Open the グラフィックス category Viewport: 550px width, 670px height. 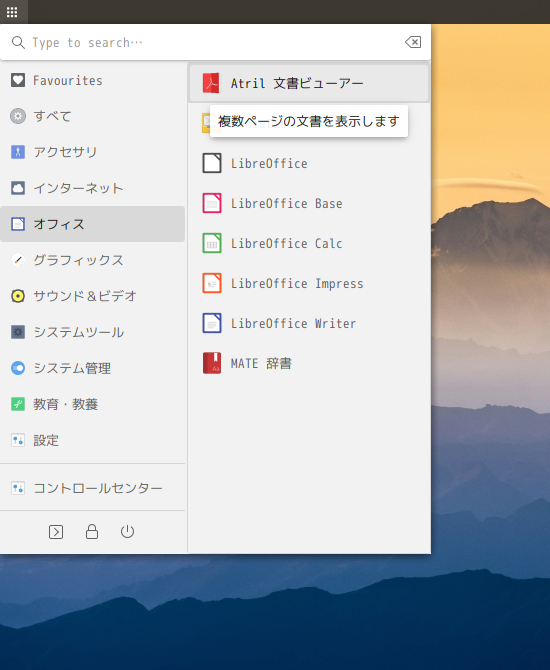click(92, 260)
